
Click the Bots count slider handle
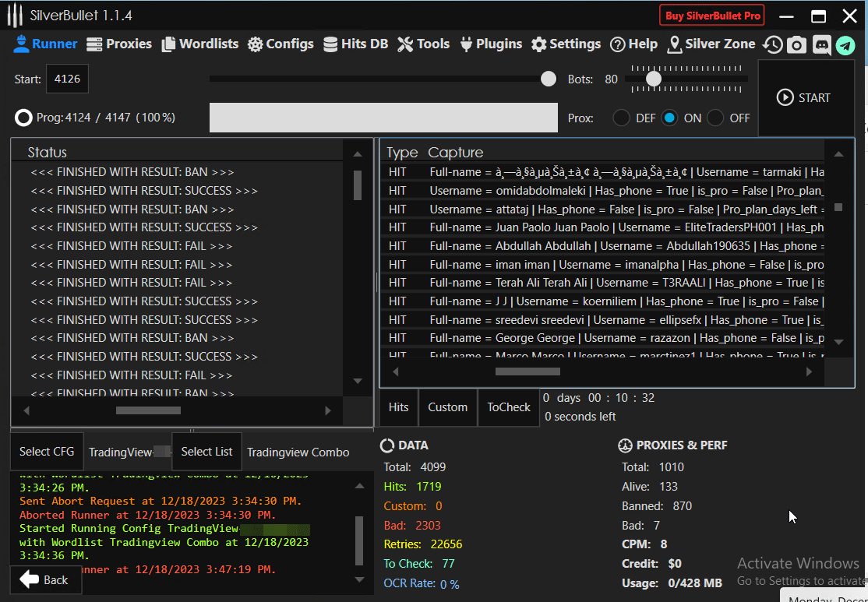(654, 79)
